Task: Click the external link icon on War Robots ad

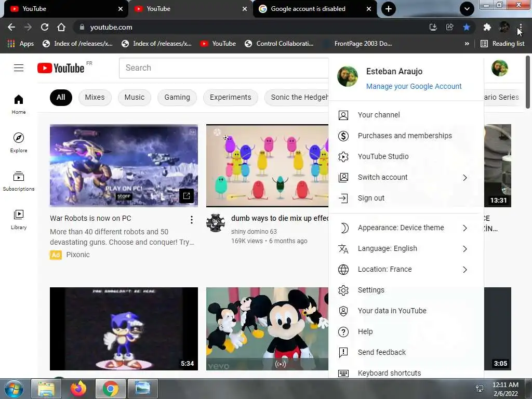Action: pos(187,195)
